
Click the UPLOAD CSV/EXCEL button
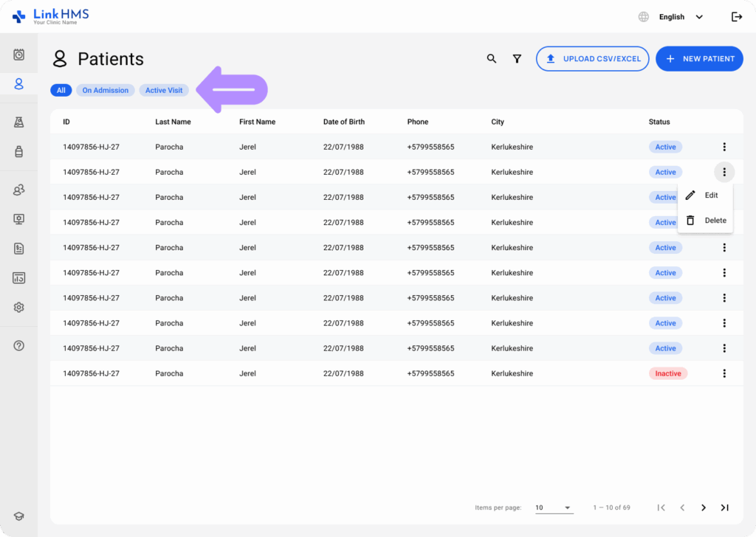pos(592,58)
